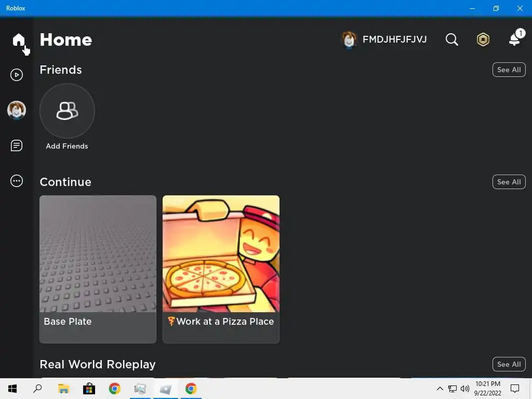Restore down the Roblox window
Image resolution: width=532 pixels, height=399 pixels.
pos(496,8)
